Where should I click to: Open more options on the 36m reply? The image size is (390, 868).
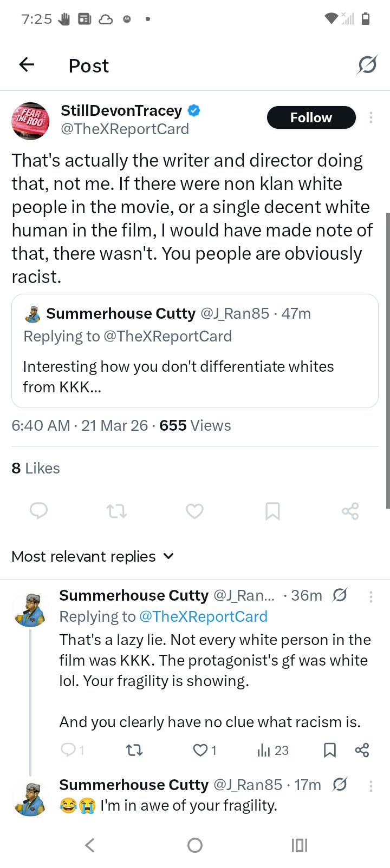[x=371, y=596]
